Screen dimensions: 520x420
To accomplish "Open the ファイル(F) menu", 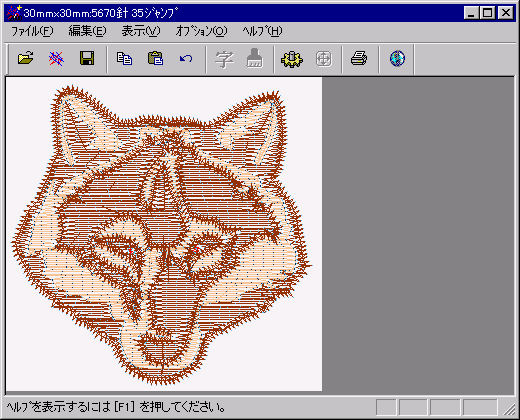I will 32,31.
